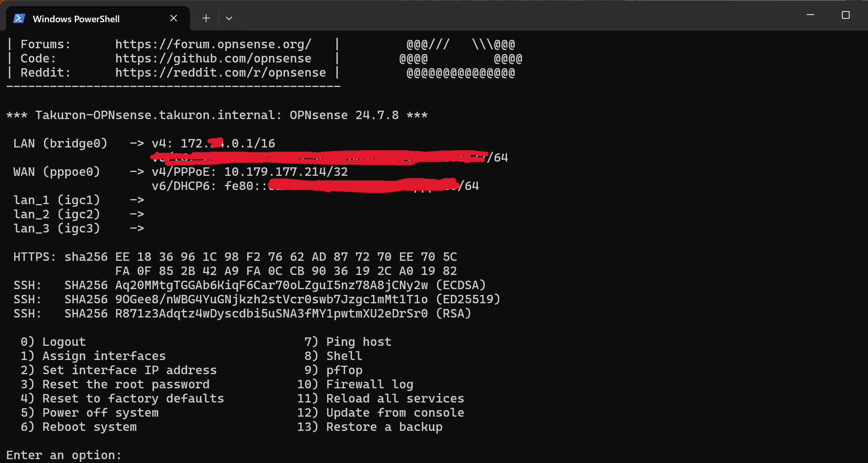This screenshot has height=463, width=868.
Task: Click the github.com/opnsense URL
Action: pyautogui.click(x=213, y=59)
